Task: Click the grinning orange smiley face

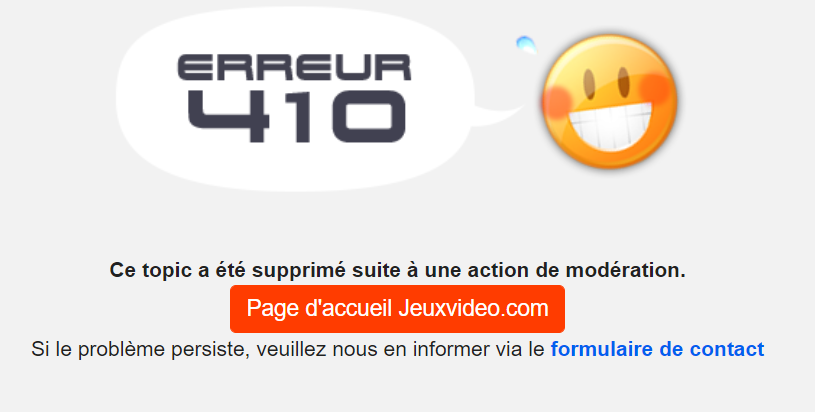Action: pyautogui.click(x=609, y=101)
